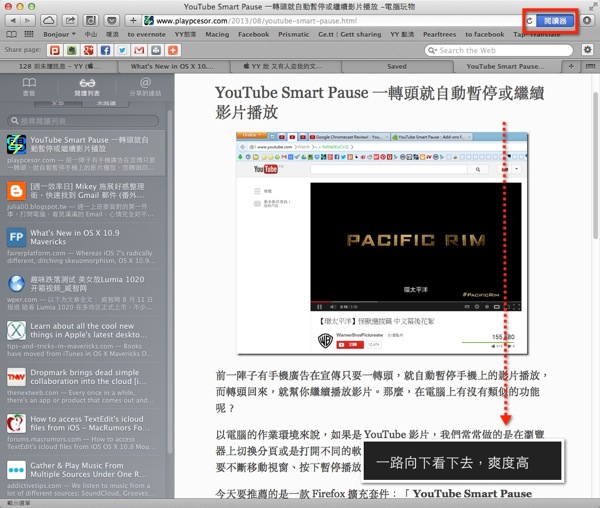Expand the Bonjour bookmarks dropdown
Image resolution: width=600 pixels, height=508 pixels.
[59, 34]
